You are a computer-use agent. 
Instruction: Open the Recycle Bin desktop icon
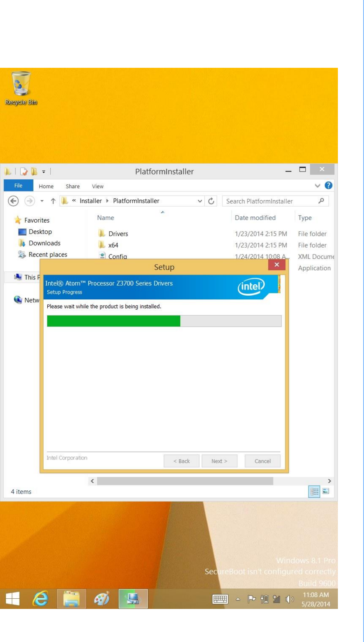tap(21, 88)
